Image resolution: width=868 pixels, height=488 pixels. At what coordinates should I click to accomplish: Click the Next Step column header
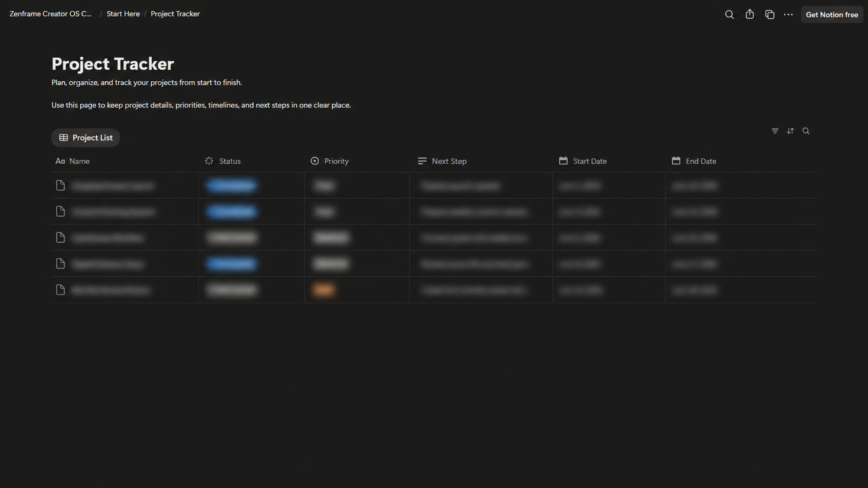coord(442,161)
